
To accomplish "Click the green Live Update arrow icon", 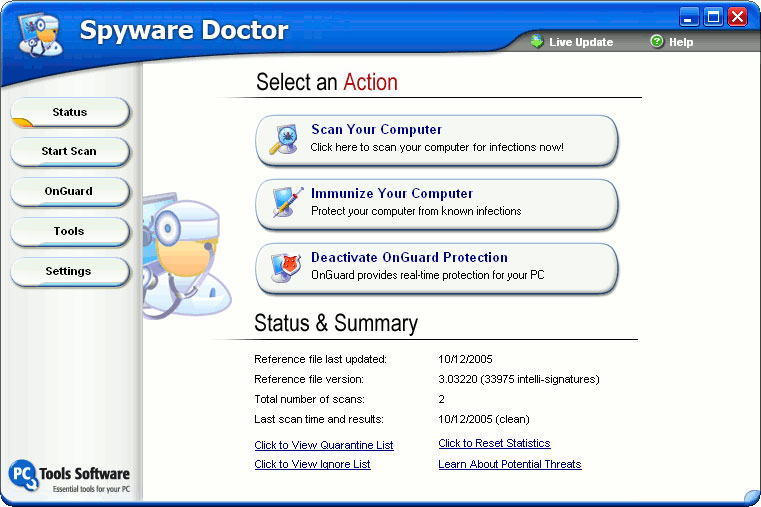I will point(537,42).
